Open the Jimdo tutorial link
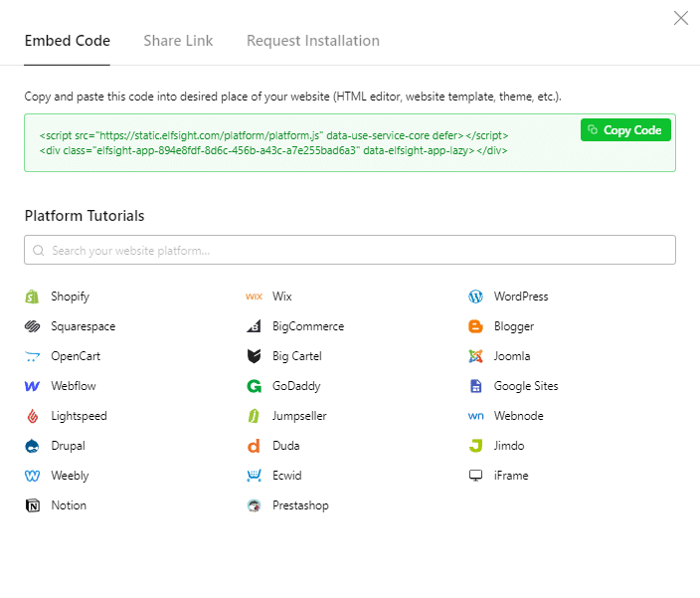 (509, 446)
